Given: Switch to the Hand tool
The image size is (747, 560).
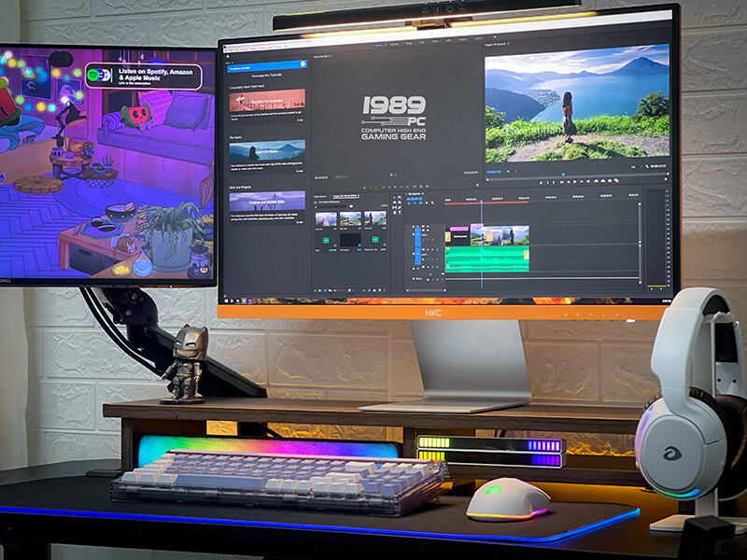Looking at the screenshot, I should 394,213.
